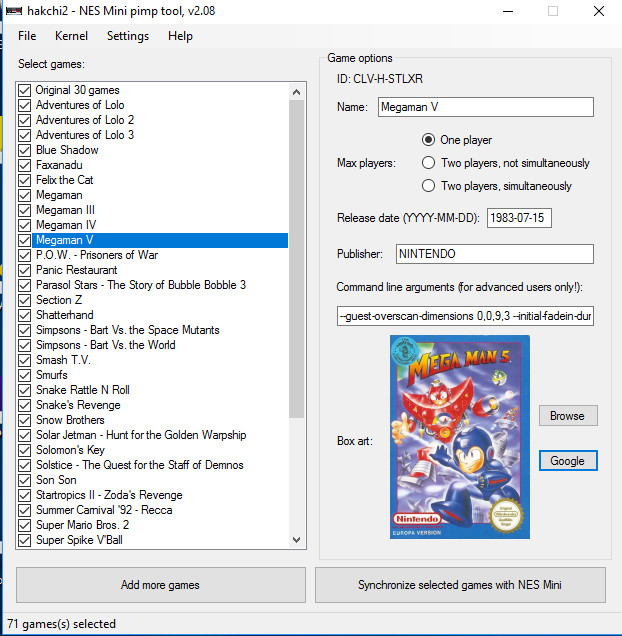622x636 pixels.
Task: Open the Help menu
Action: pyautogui.click(x=180, y=36)
